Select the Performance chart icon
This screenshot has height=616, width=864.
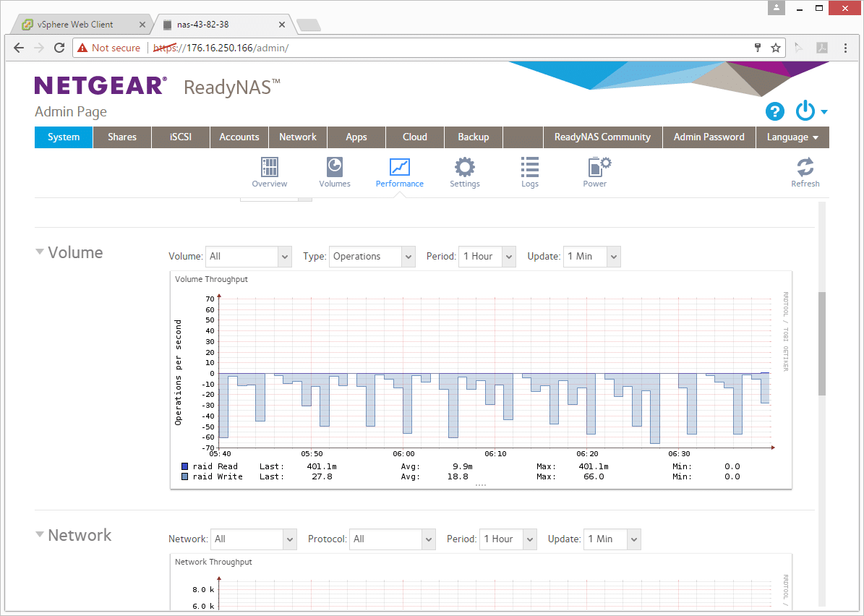[x=400, y=172]
